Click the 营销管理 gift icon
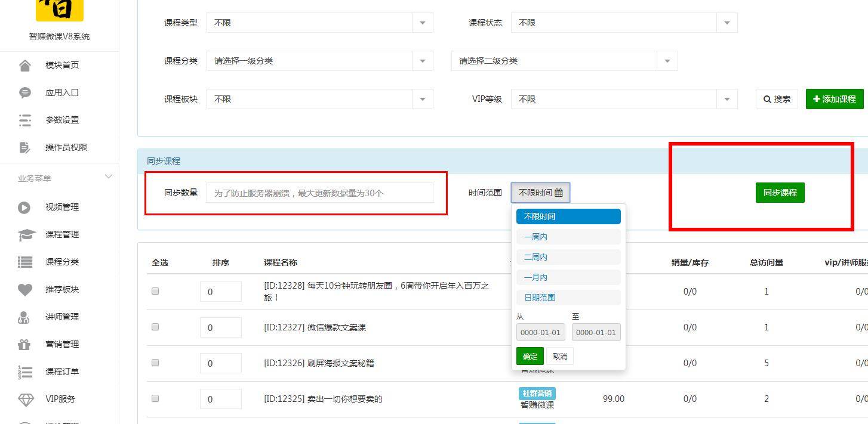This screenshot has width=868, height=424. click(24, 344)
